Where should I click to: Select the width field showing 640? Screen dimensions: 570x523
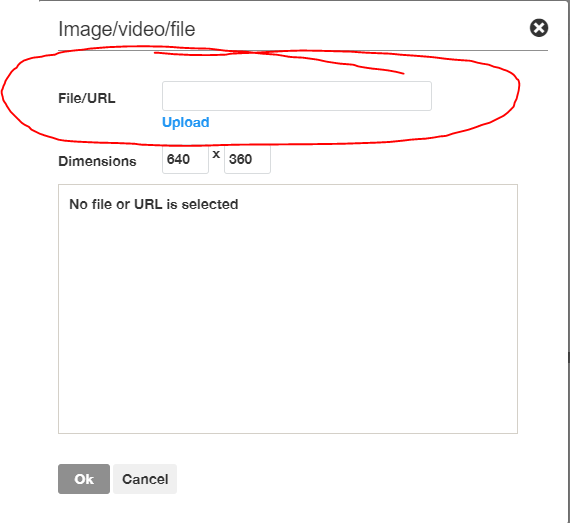(185, 159)
